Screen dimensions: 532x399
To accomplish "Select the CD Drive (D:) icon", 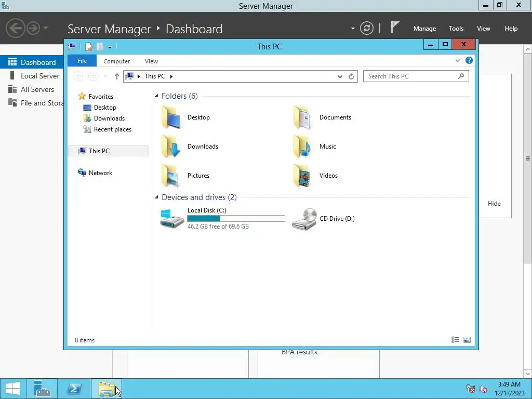I will pos(304,219).
